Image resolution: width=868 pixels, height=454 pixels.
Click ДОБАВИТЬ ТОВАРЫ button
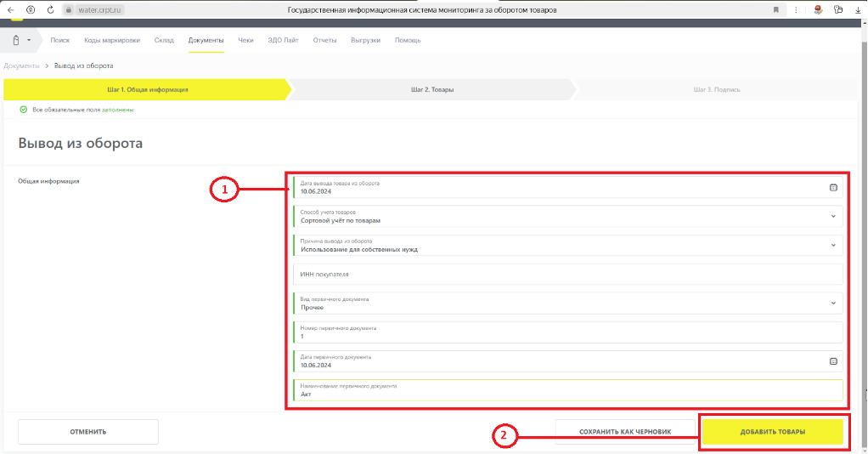coord(773,432)
